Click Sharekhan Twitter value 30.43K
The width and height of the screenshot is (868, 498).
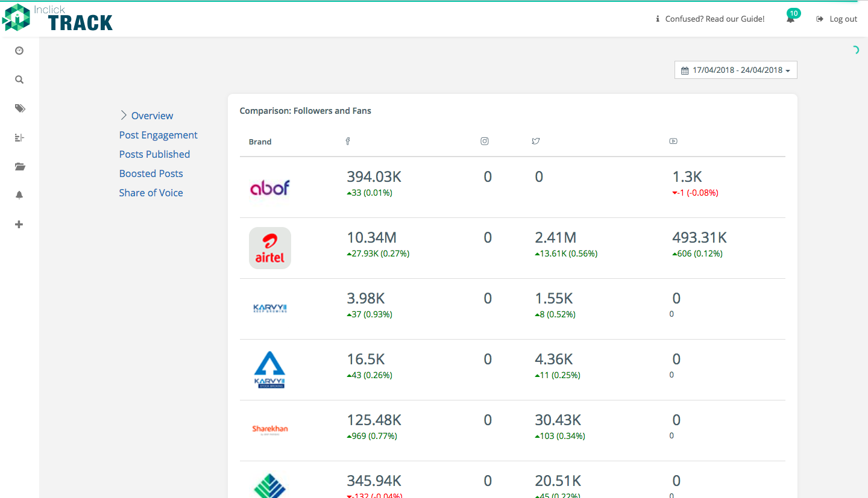[x=558, y=420]
